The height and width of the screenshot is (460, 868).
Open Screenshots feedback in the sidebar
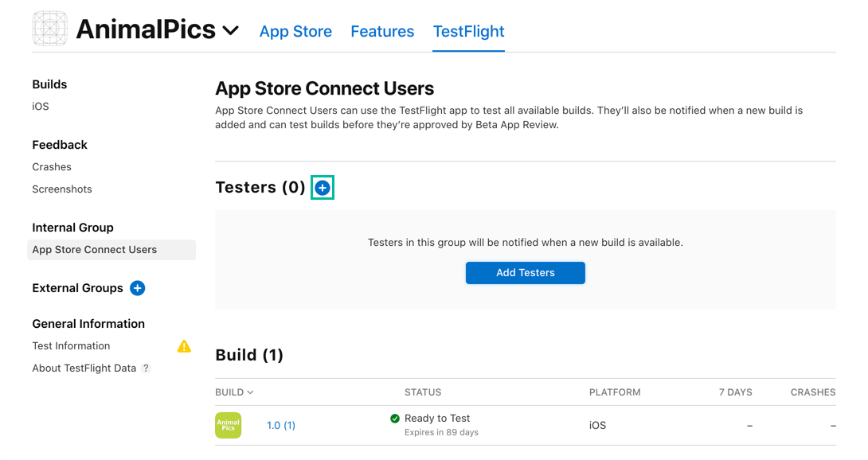tap(62, 189)
